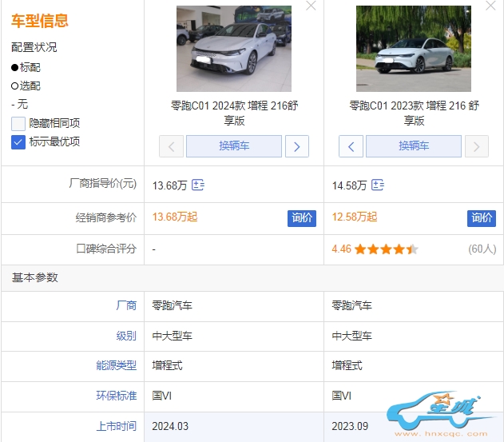
Task: Open the 零跑C01 2024款 car photo
Action: (233, 48)
